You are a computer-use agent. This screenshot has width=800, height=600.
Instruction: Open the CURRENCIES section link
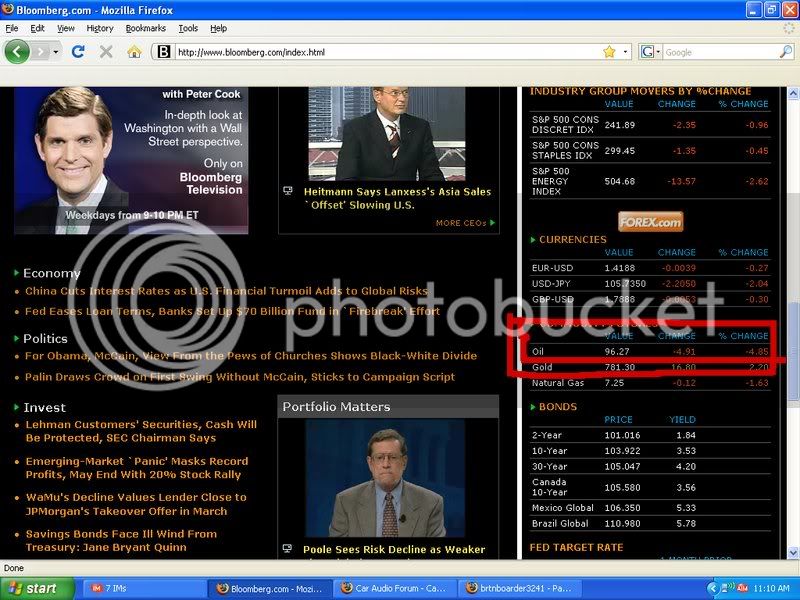(572, 239)
